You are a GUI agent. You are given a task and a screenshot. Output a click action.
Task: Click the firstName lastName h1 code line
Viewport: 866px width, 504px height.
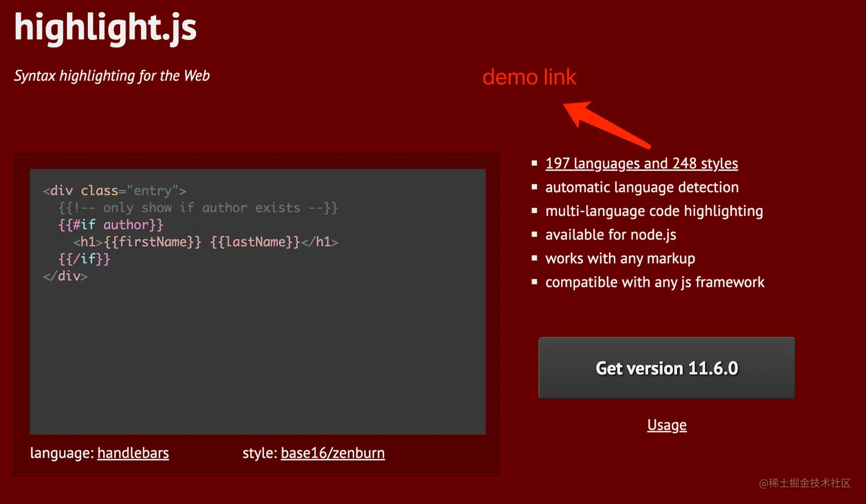pos(206,242)
